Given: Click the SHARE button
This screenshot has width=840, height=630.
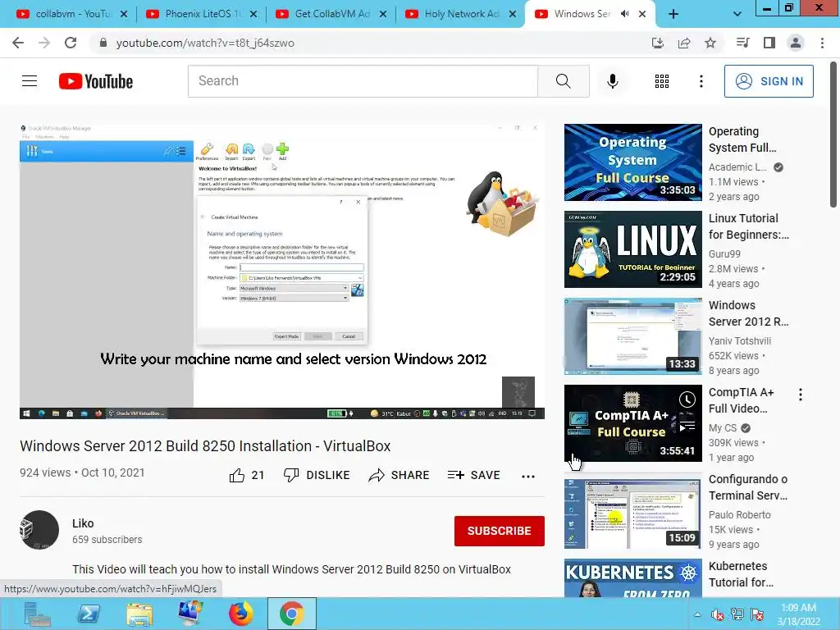Looking at the screenshot, I should tap(399, 475).
